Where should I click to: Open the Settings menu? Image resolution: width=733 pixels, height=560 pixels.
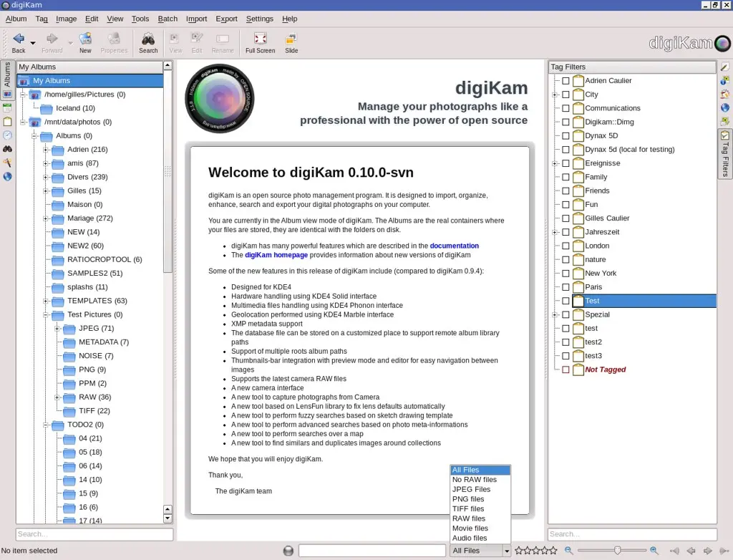tap(260, 19)
